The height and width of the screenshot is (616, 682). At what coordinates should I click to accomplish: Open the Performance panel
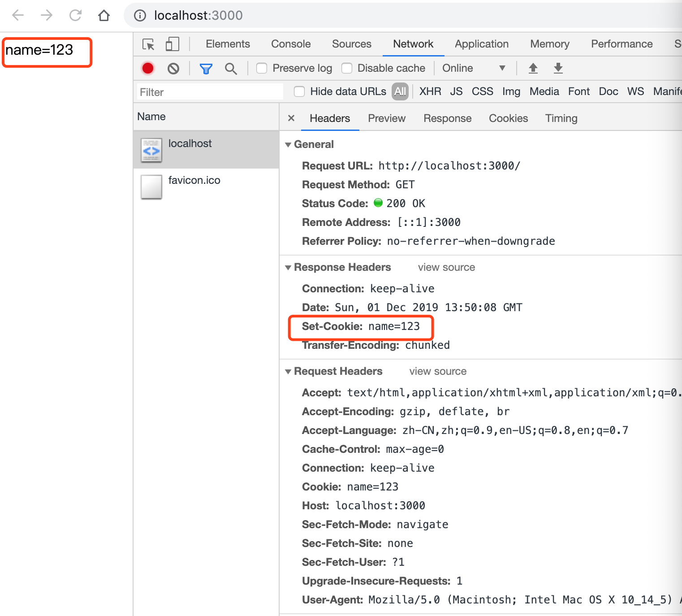tap(622, 44)
